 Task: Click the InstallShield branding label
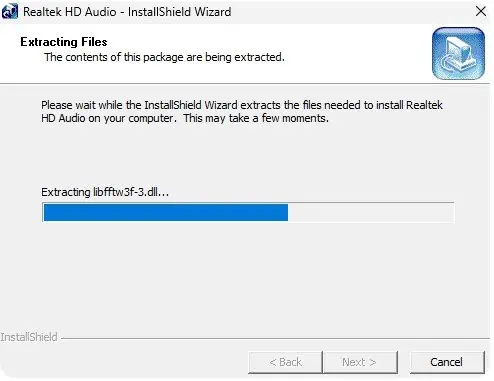(29, 337)
